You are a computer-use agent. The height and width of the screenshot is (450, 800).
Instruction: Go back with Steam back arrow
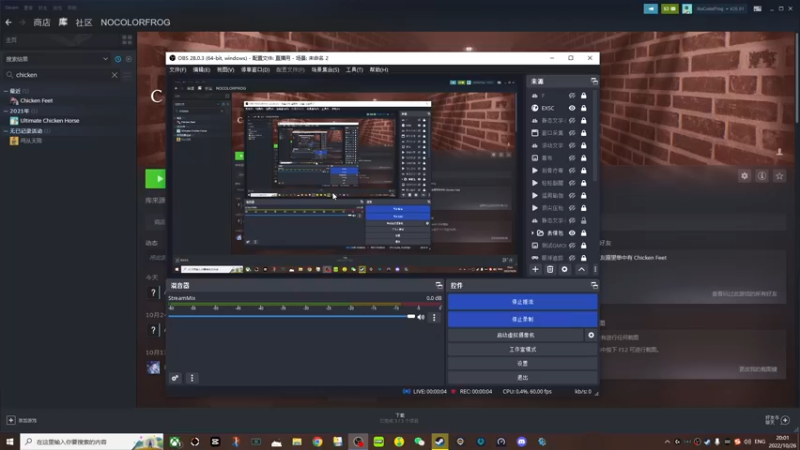click(9, 22)
